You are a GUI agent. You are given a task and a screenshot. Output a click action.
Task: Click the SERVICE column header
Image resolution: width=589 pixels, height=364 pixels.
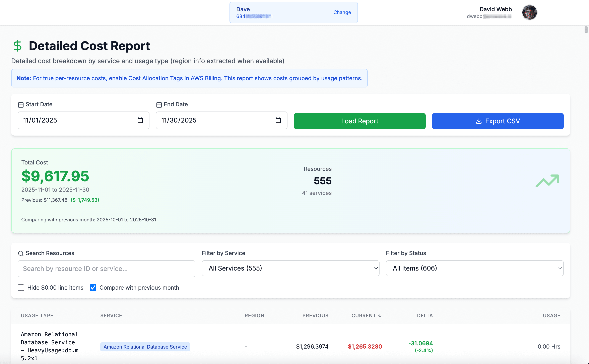[111, 315]
